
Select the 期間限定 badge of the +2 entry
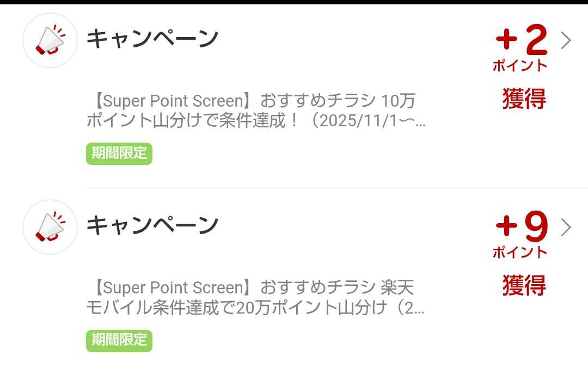pyautogui.click(x=119, y=154)
